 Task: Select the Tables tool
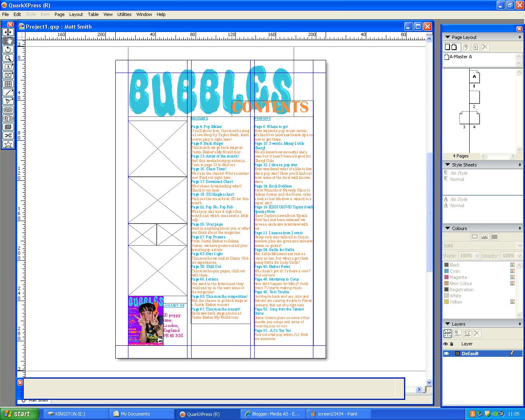pyautogui.click(x=8, y=84)
